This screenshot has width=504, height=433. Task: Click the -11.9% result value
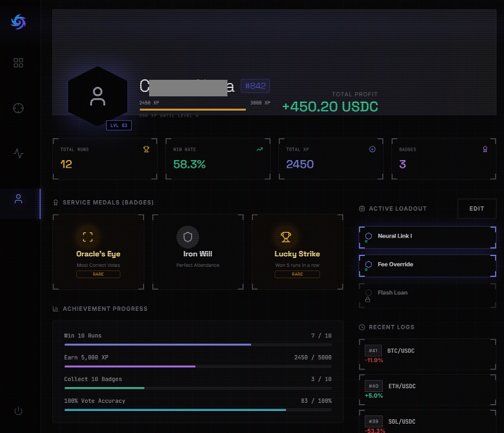coord(374,360)
